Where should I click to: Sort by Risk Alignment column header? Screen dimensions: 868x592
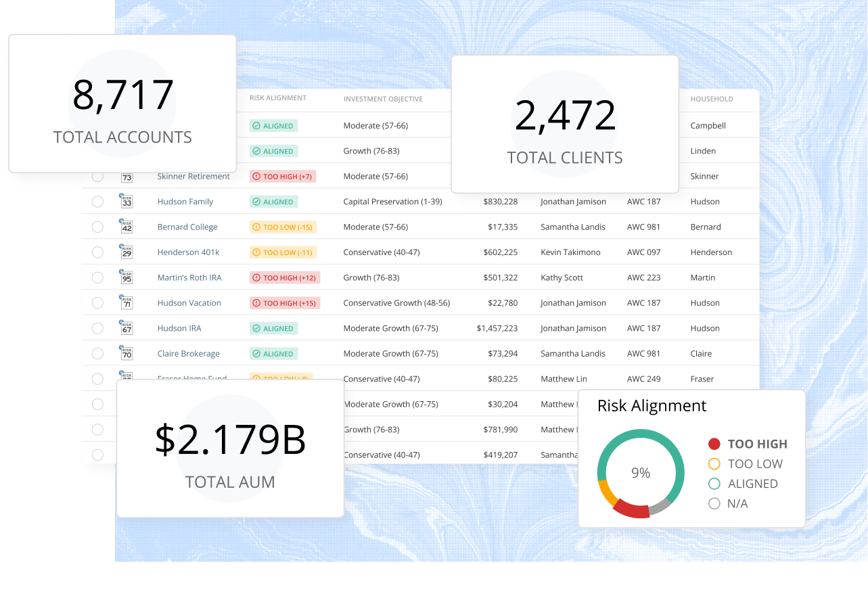click(278, 98)
